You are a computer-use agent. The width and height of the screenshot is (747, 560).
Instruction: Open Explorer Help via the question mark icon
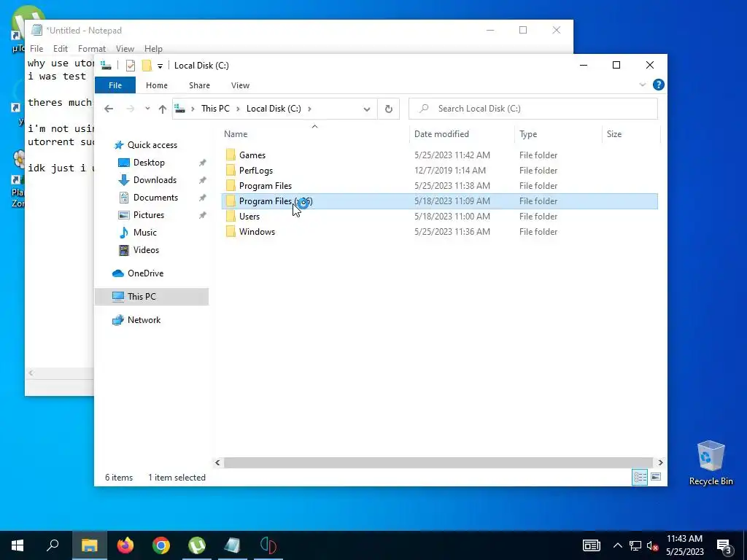[659, 85]
